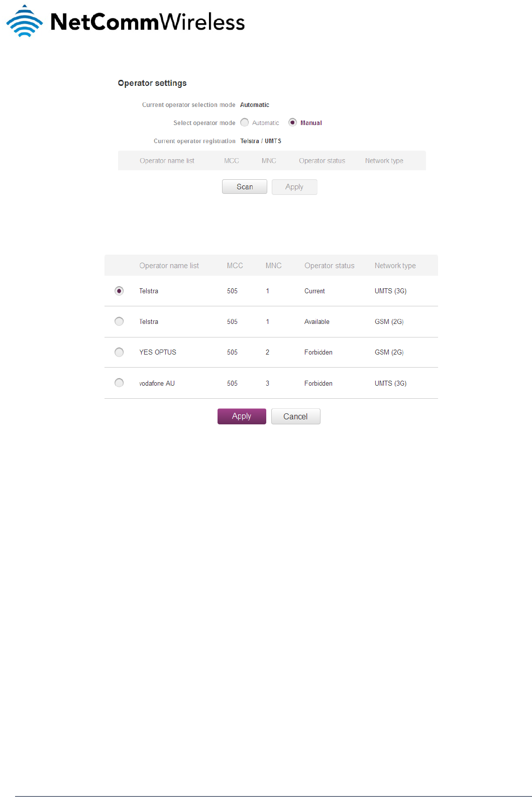This screenshot has height=797, width=532.
Task: Click the NetCommWireless brand text
Action: coord(148,22)
